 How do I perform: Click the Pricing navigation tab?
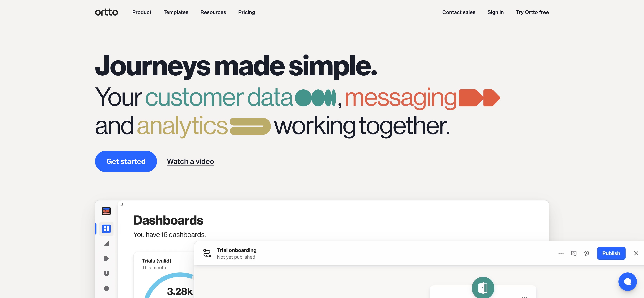(x=246, y=12)
